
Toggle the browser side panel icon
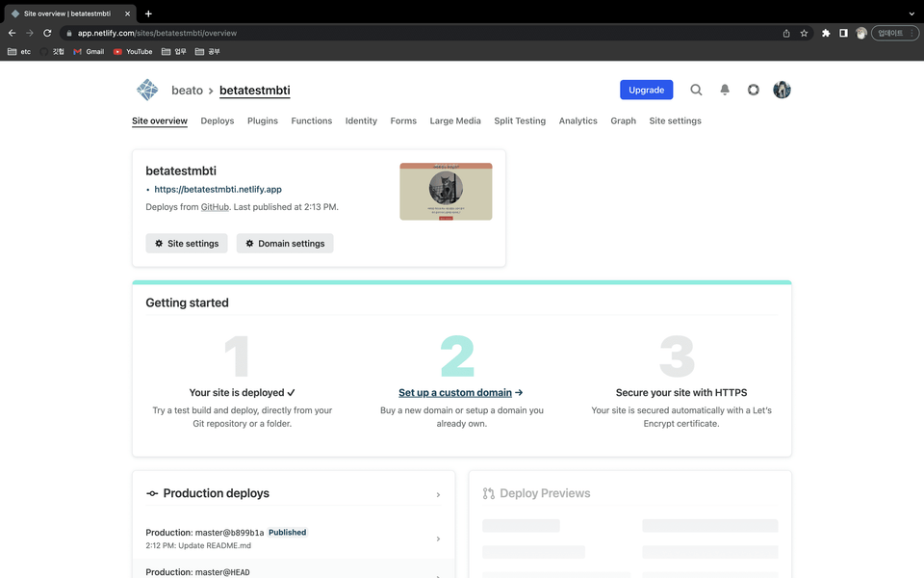pos(843,33)
